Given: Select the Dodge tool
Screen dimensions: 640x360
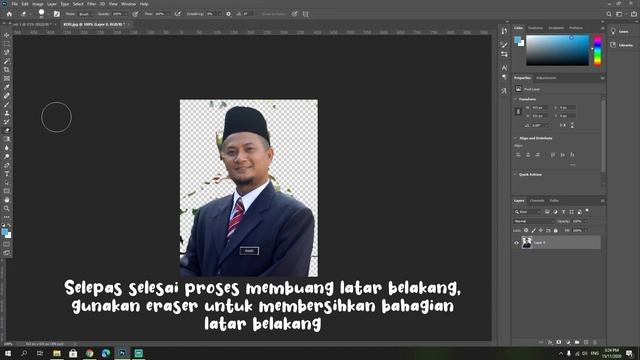Looking at the screenshot, I should (7, 156).
